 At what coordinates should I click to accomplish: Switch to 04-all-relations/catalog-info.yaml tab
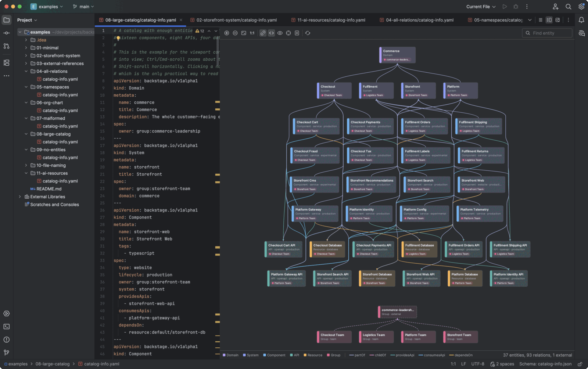point(416,20)
